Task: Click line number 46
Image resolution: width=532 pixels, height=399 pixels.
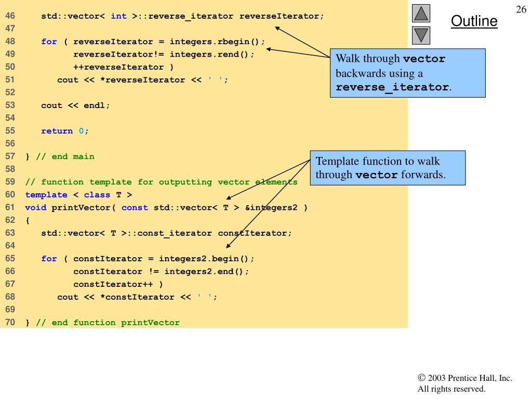Action: (x=10, y=16)
